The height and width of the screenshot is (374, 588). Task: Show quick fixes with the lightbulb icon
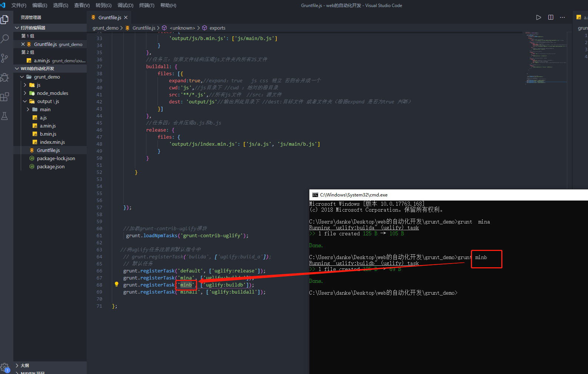point(116,284)
